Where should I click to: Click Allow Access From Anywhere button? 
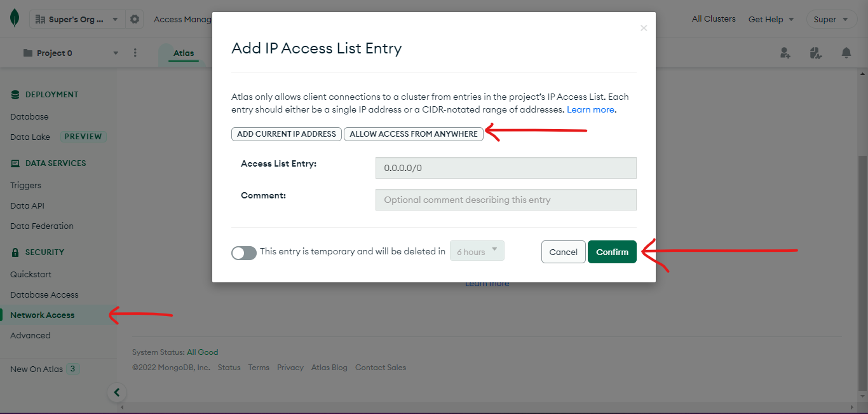click(414, 134)
